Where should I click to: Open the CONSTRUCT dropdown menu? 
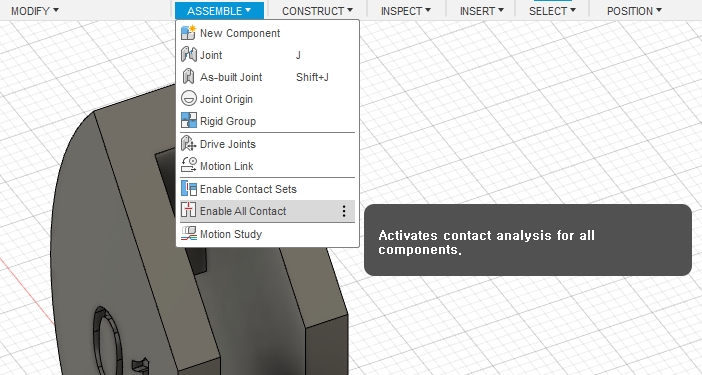pyautogui.click(x=317, y=11)
